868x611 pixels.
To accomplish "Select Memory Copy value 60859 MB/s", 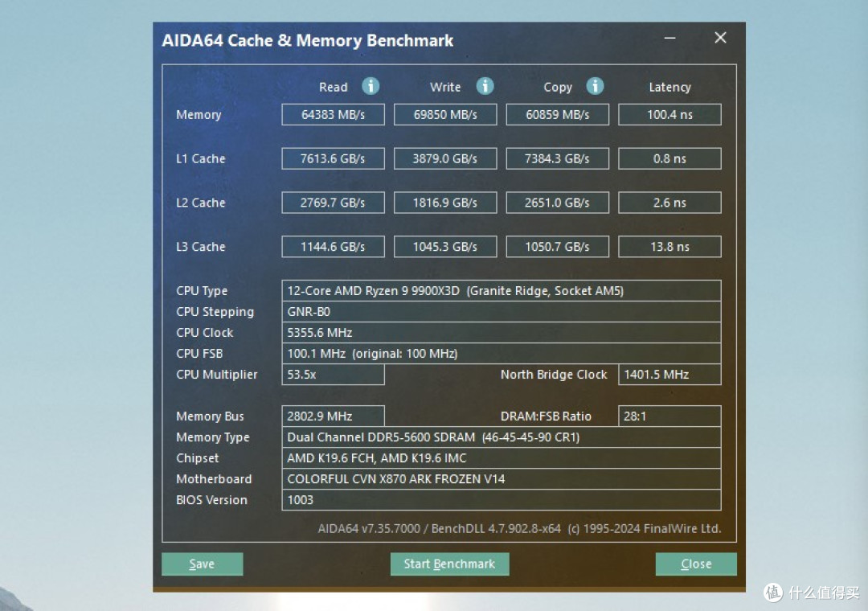I will coord(558,115).
